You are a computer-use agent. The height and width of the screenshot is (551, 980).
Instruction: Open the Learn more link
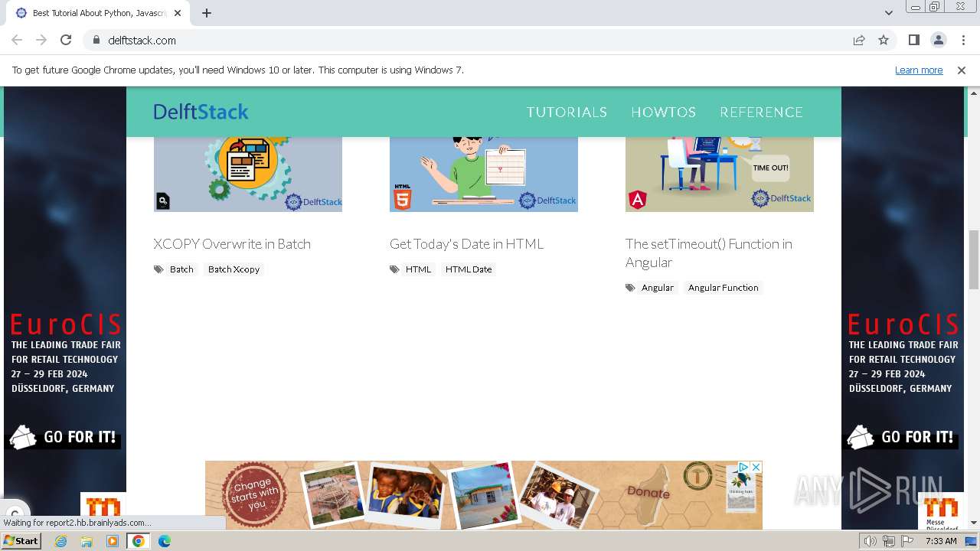coord(919,70)
